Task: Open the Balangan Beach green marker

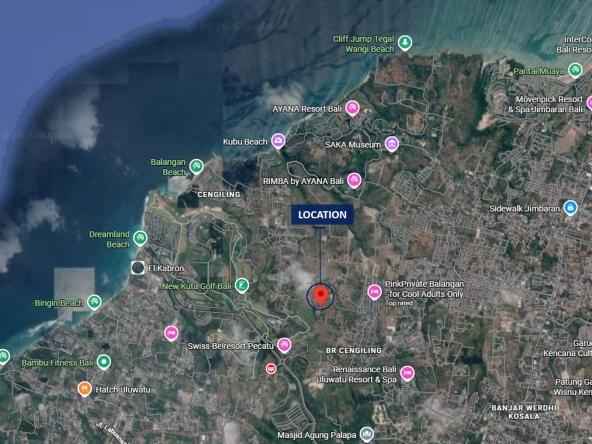Action: pos(196,166)
